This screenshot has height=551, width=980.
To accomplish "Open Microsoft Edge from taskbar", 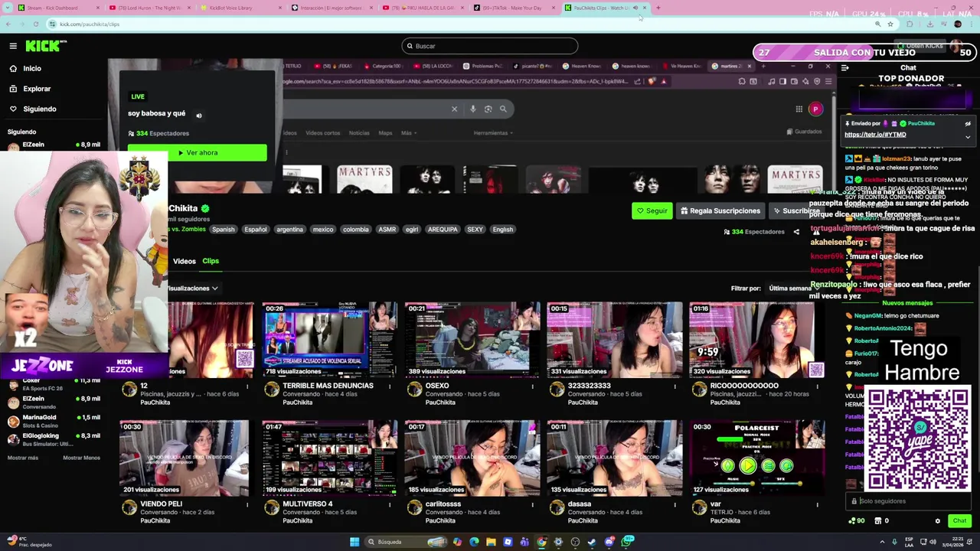I will pos(474,542).
